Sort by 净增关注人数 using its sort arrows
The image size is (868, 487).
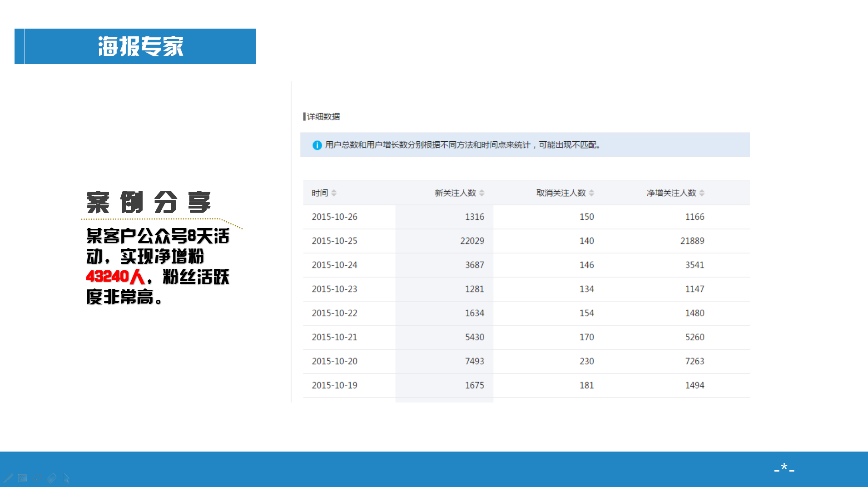702,193
